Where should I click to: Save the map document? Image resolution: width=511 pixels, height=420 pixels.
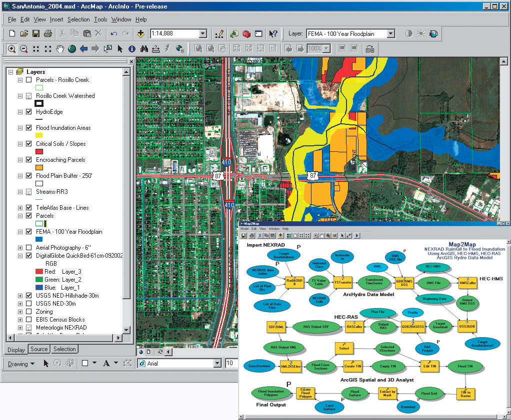click(35, 34)
